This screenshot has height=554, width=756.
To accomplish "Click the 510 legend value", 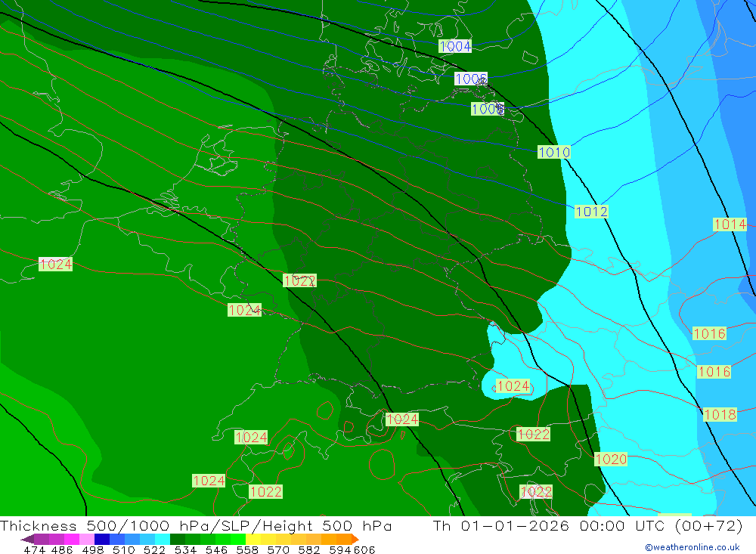I will coord(123,549).
